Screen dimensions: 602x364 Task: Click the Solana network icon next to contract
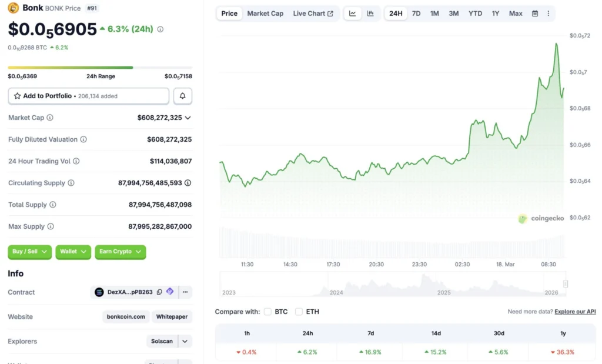99,292
